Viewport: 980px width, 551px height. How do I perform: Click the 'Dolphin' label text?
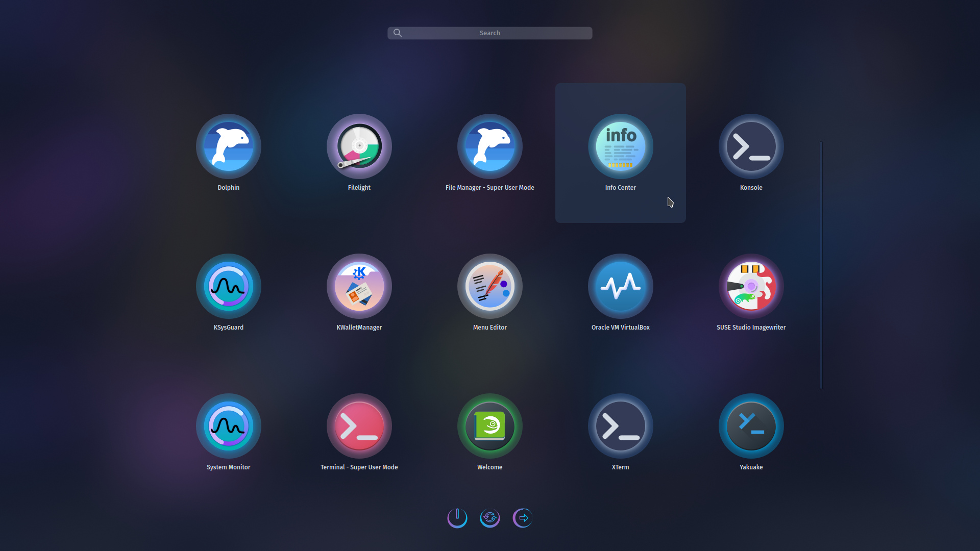click(x=229, y=188)
